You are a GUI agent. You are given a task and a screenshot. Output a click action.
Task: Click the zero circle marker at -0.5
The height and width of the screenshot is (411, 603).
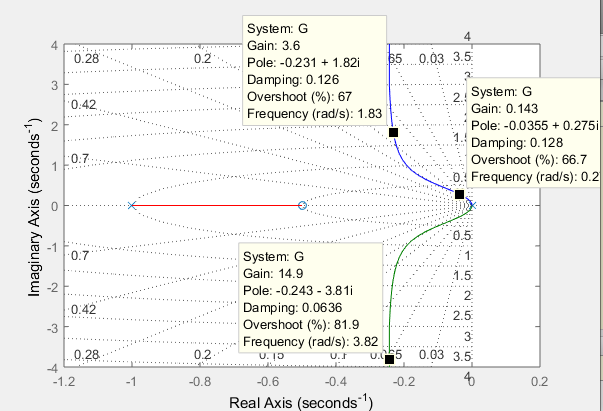pyautogui.click(x=303, y=206)
